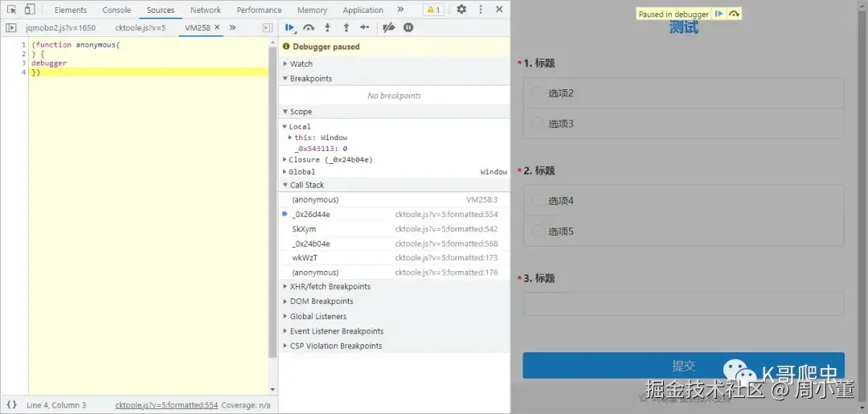Open the Network tab
868x414 pixels.
pyautogui.click(x=206, y=10)
